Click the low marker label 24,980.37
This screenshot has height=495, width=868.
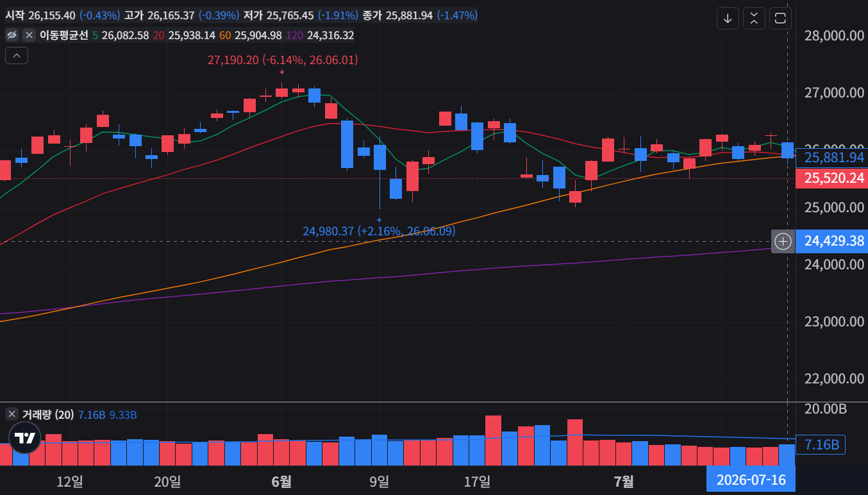[x=379, y=231]
